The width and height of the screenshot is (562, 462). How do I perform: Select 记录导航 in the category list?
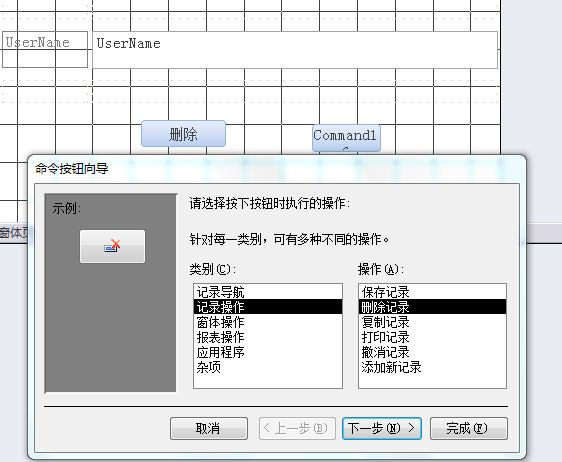pyautogui.click(x=268, y=292)
